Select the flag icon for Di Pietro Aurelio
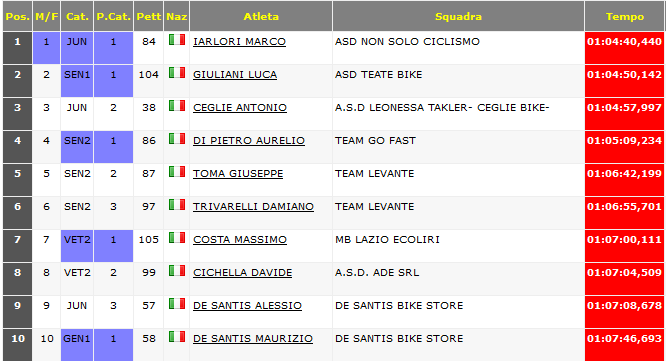 177,139
